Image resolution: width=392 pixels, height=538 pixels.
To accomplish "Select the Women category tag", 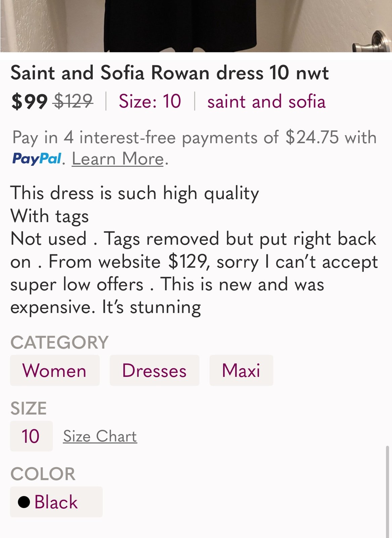I will [55, 370].
